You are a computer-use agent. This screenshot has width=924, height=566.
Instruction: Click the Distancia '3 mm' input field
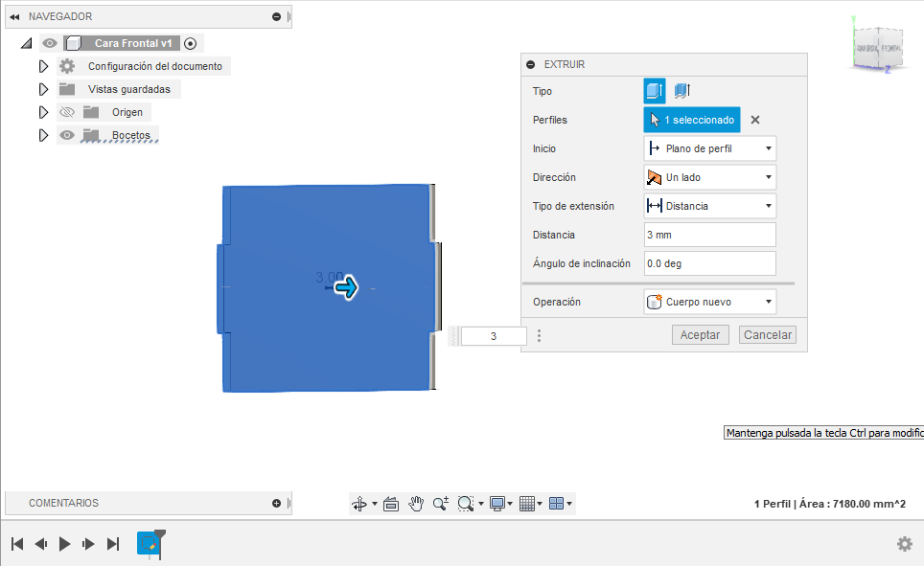[709, 235]
